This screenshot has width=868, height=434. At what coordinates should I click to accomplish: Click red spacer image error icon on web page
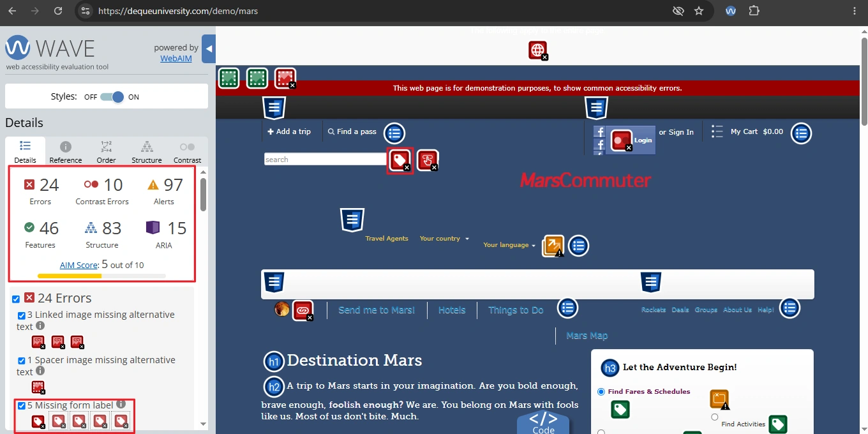(x=285, y=79)
